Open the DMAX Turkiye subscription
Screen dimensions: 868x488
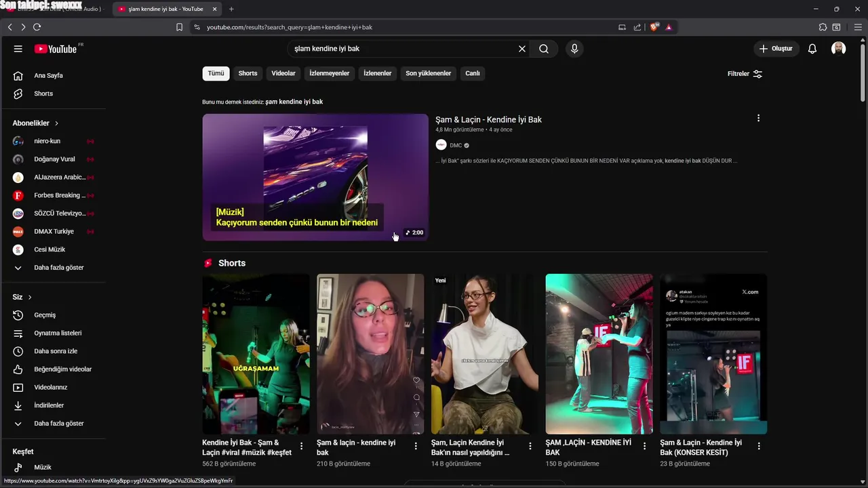point(53,231)
